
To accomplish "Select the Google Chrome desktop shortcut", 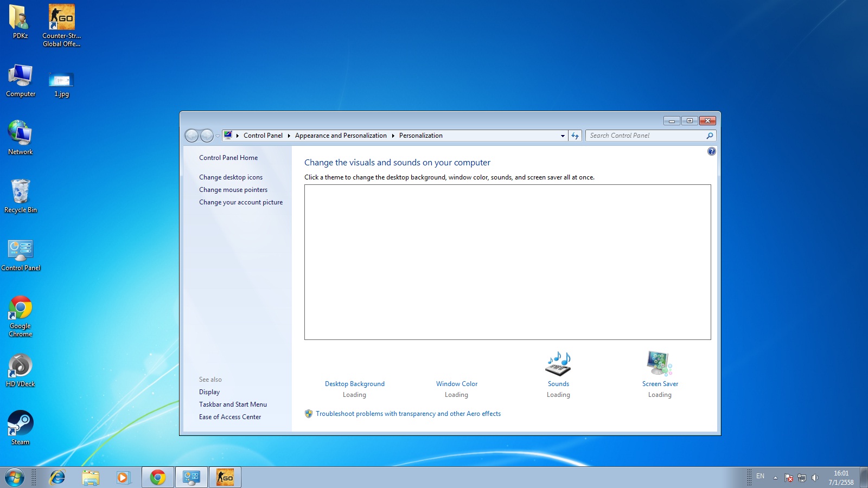I will pos(21,317).
